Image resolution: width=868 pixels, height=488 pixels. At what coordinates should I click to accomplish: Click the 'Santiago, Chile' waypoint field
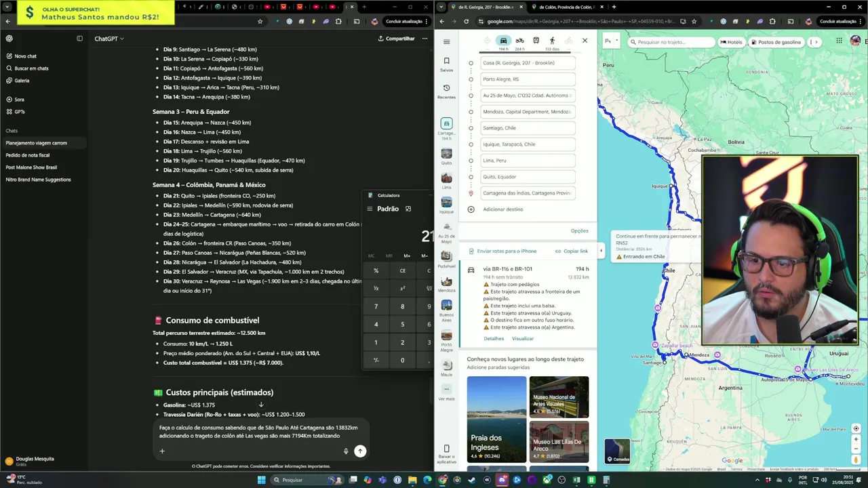click(x=528, y=128)
